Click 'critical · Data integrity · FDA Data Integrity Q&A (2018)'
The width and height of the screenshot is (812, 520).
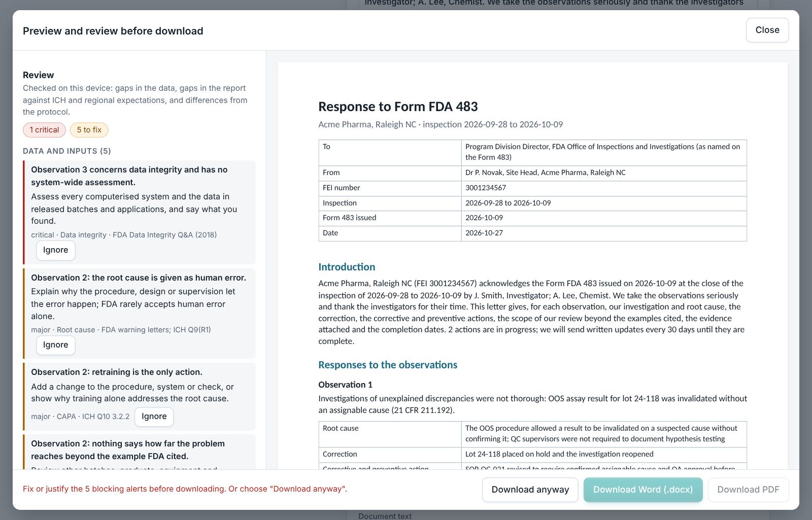pos(124,235)
